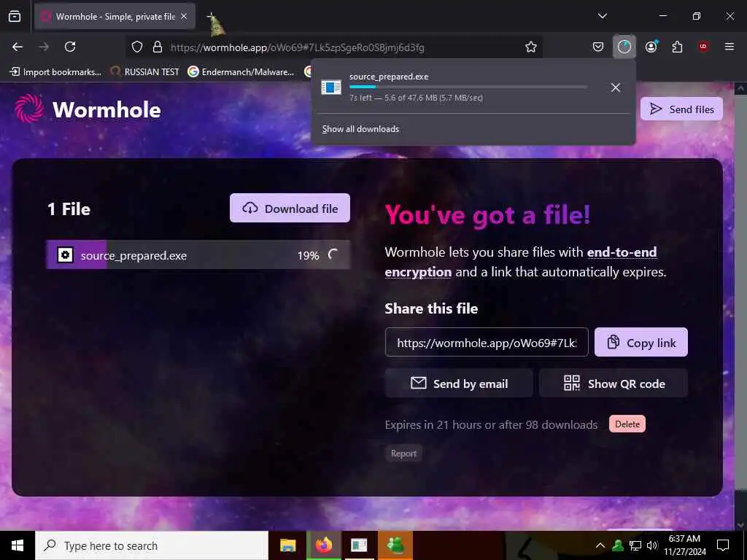Open the green people taskbar app
The width and height of the screenshot is (747, 560).
pyautogui.click(x=395, y=545)
